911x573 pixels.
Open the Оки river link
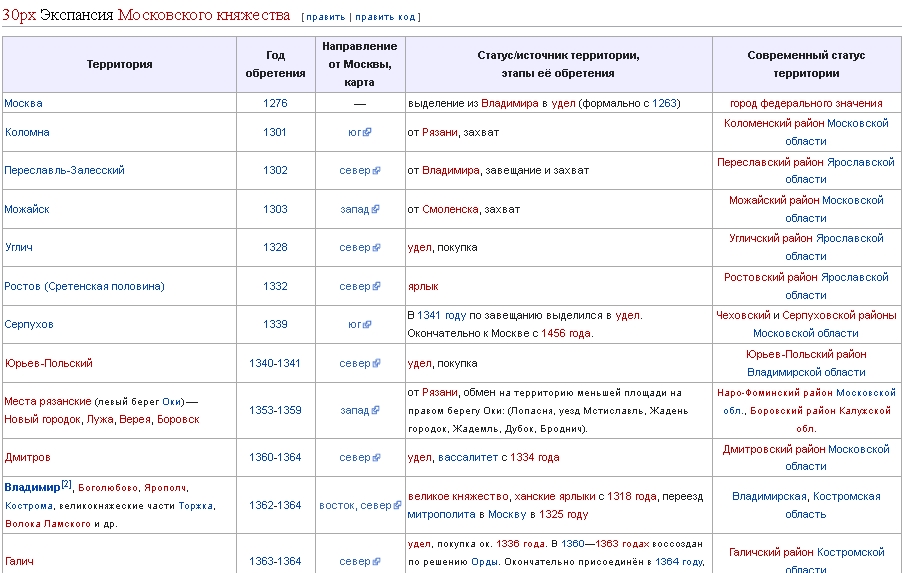click(x=172, y=402)
